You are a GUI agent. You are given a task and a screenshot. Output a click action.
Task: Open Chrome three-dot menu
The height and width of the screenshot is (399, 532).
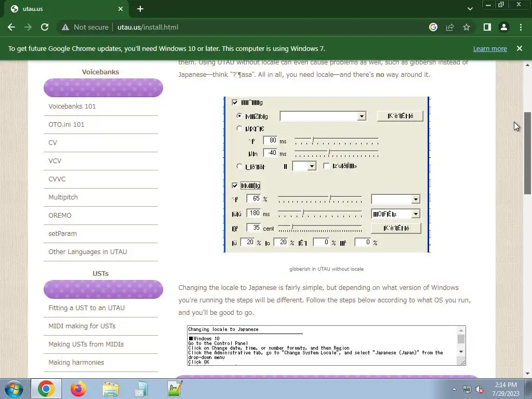(521, 27)
